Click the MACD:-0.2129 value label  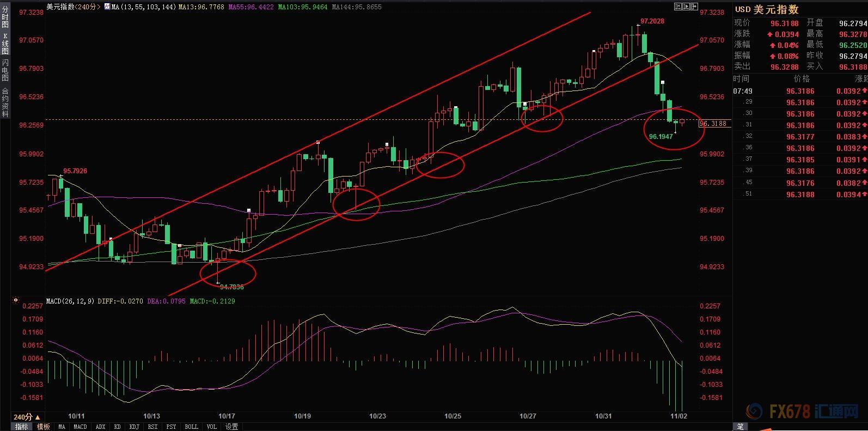[x=212, y=301]
